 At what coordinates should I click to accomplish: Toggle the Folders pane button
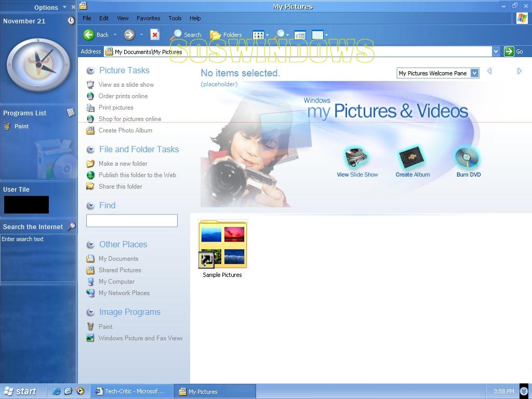click(x=226, y=35)
